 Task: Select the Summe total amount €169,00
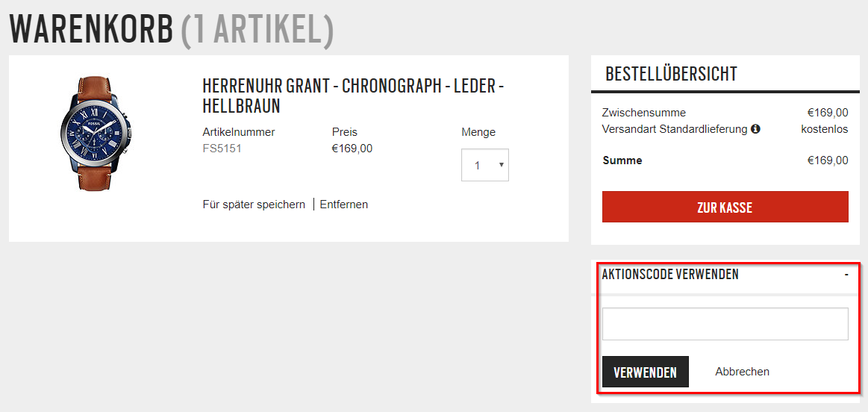coord(828,160)
